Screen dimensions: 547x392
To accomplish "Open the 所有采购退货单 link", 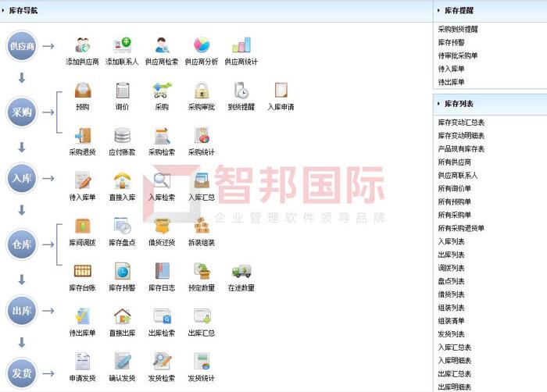I will [x=461, y=229].
